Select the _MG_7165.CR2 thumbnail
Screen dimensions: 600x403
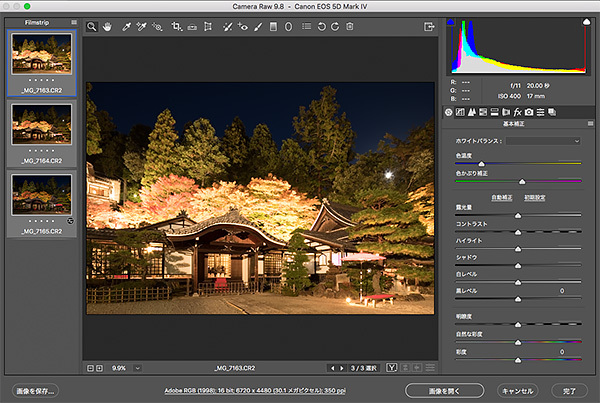(41, 195)
